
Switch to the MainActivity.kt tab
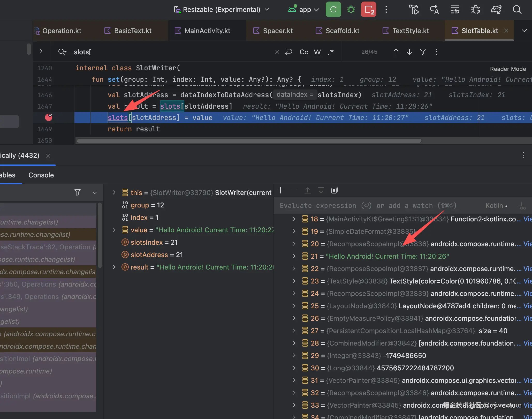coord(207,31)
